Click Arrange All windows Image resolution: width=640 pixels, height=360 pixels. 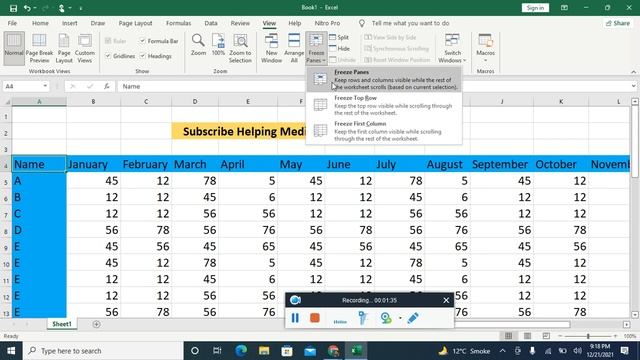tap(294, 49)
